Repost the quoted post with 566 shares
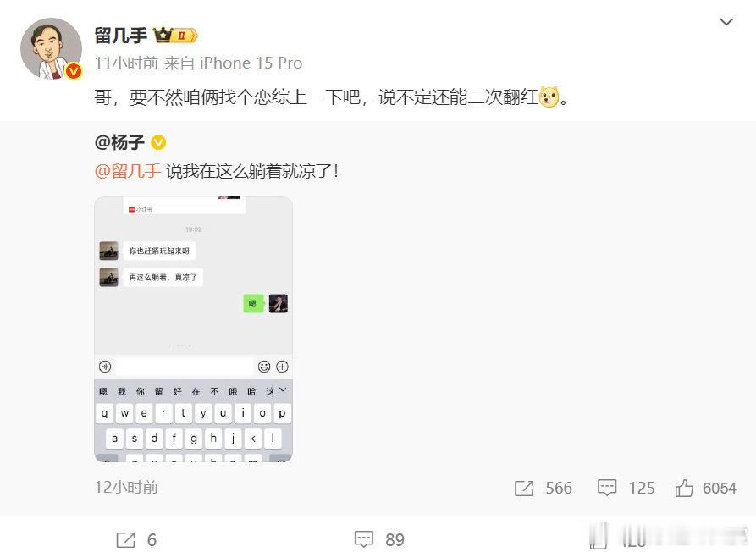The image size is (756, 552). click(x=543, y=488)
